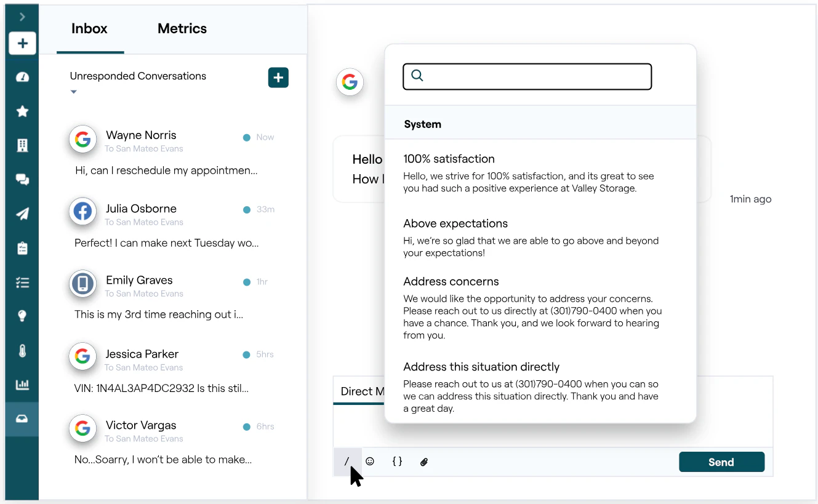Click the Send button
818x504 pixels.
tap(721, 462)
